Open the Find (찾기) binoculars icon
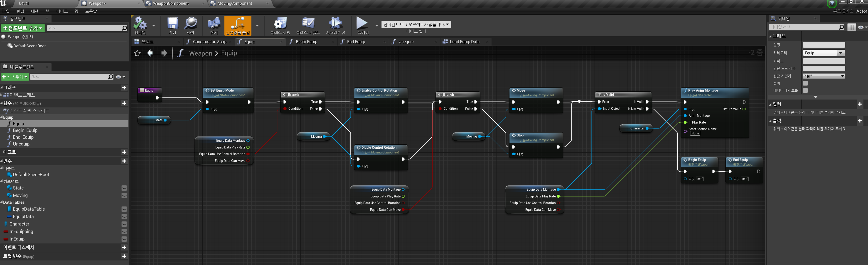 [x=214, y=25]
